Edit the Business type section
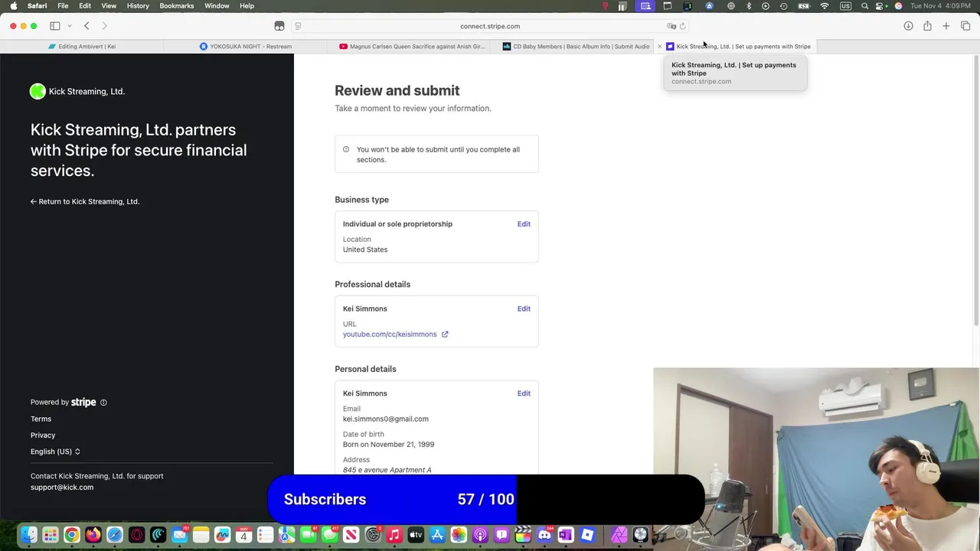Viewport: 980px width, 551px height. click(x=524, y=224)
